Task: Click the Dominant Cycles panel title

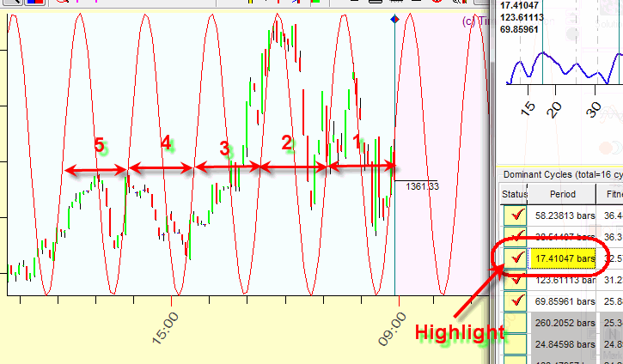Action: click(x=559, y=174)
